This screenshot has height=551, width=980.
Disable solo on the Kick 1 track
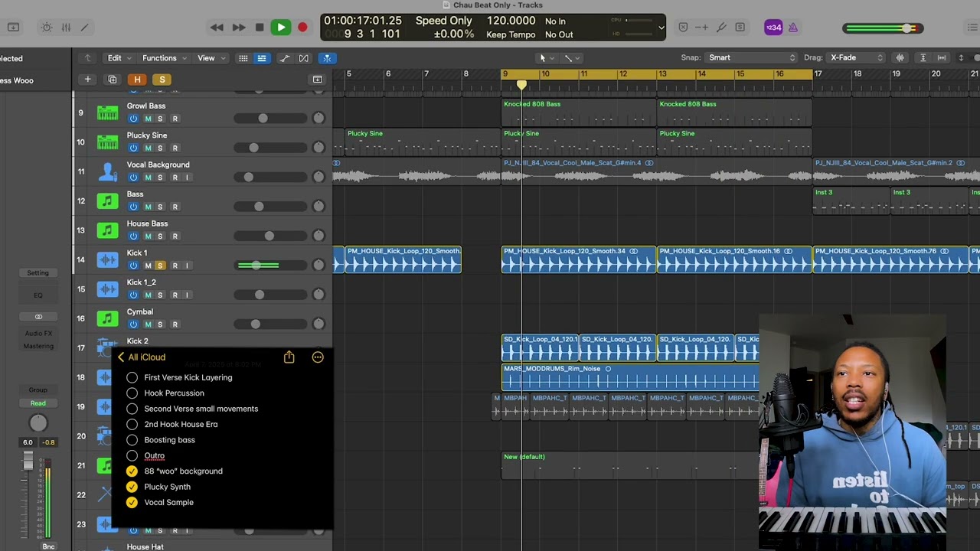[160, 266]
